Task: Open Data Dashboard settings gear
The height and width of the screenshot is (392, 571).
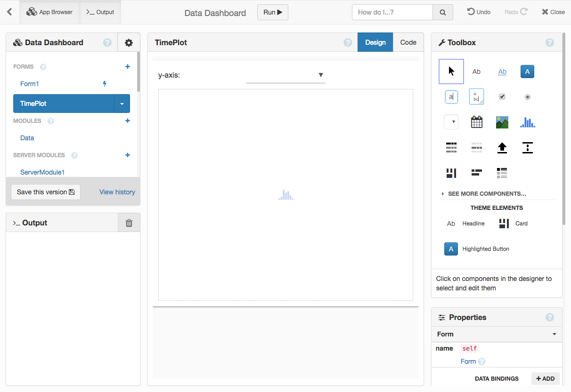Action: pyautogui.click(x=129, y=43)
